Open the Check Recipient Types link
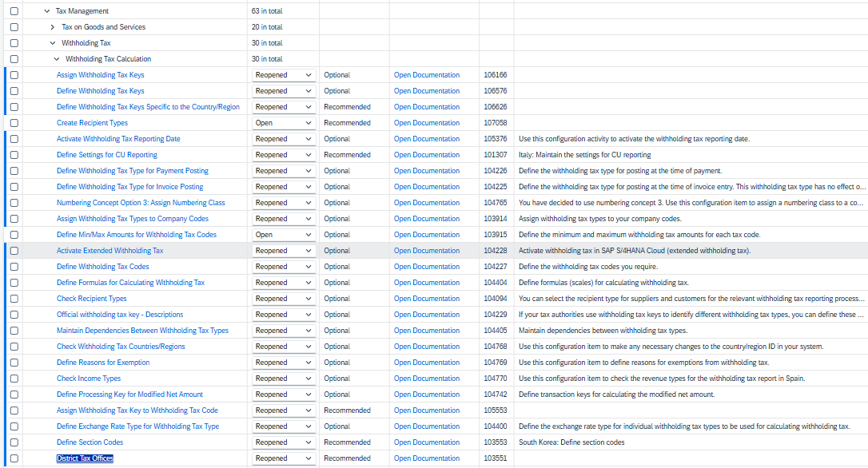The width and height of the screenshot is (868, 468). (91, 299)
